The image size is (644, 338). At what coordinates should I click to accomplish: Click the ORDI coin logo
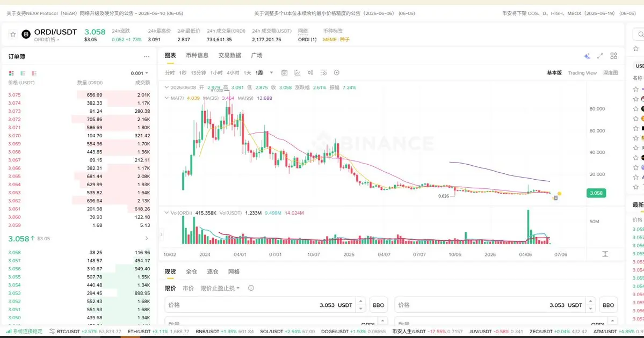coord(26,34)
